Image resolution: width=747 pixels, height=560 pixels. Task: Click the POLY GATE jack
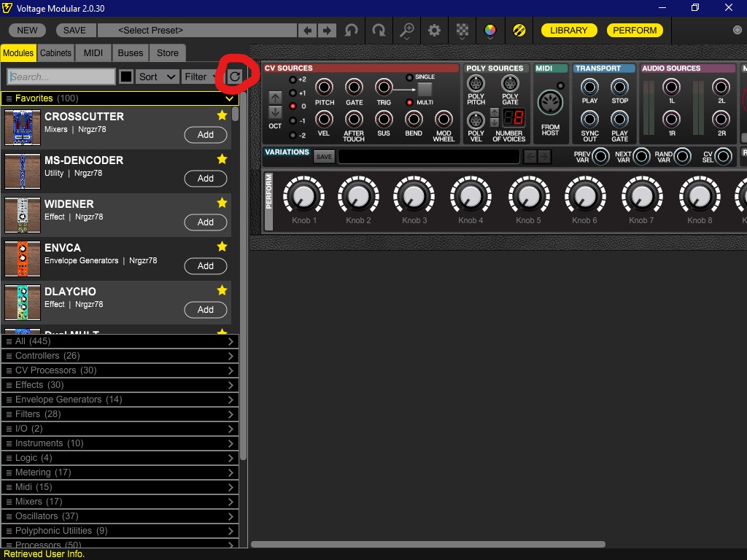[x=510, y=84]
